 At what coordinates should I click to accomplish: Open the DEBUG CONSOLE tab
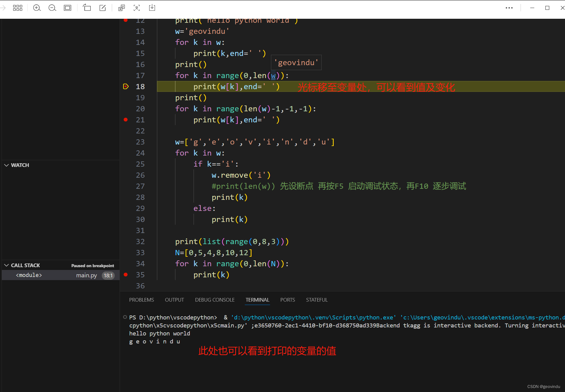click(215, 300)
